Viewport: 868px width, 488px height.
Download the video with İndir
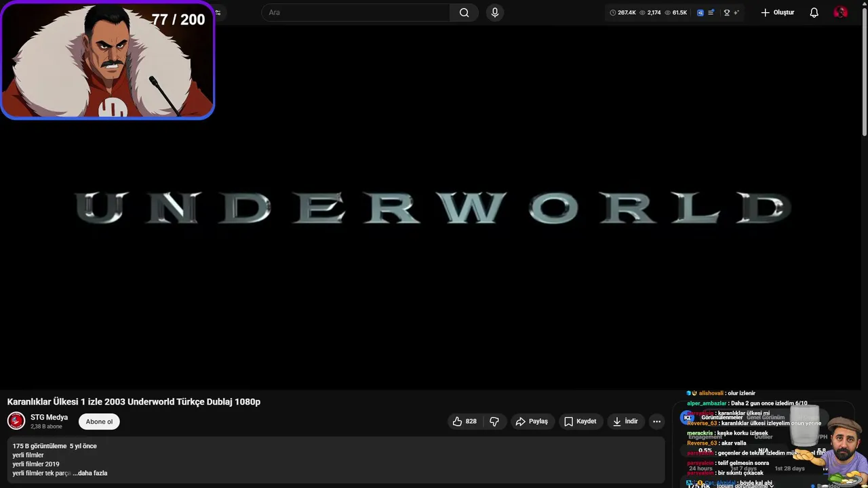(625, 422)
